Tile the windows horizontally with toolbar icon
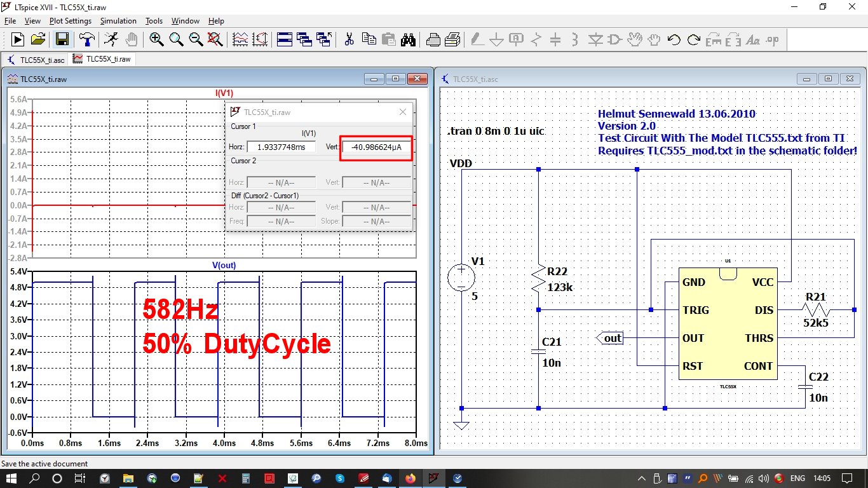868x488 pixels. (285, 39)
